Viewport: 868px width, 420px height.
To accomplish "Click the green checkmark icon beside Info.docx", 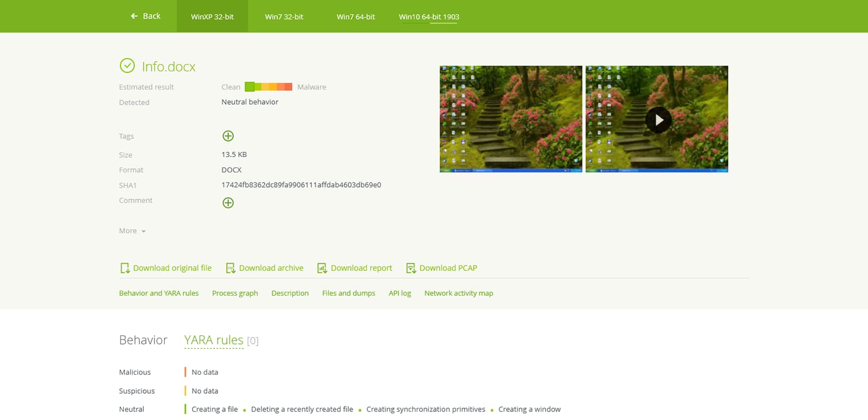I will (127, 66).
